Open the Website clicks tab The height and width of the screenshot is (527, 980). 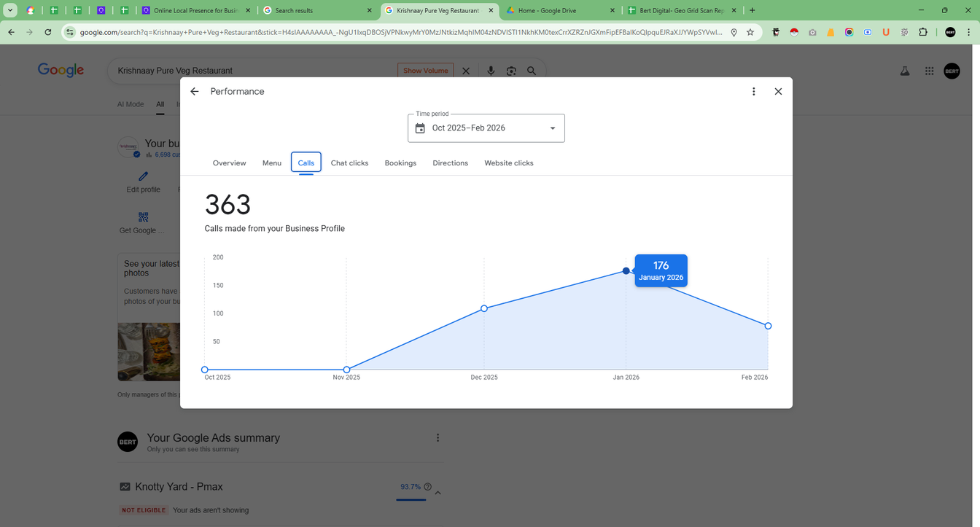[509, 163]
